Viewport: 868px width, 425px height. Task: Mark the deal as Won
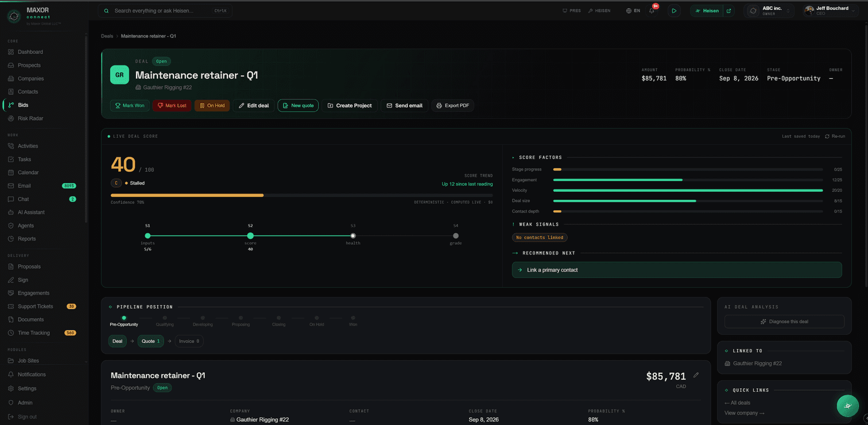(x=130, y=106)
